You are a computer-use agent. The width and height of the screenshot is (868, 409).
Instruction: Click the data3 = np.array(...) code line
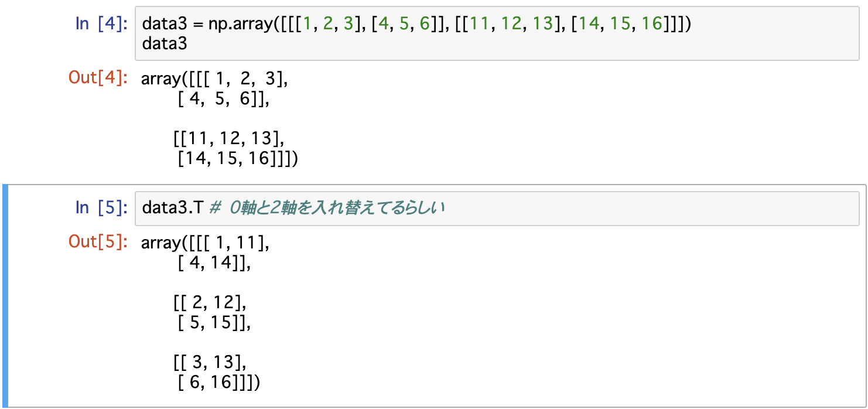pyautogui.click(x=417, y=24)
